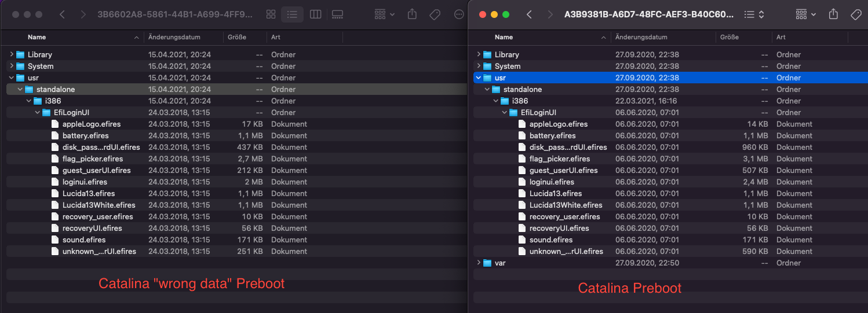This screenshot has width=868, height=313.
Task: Go back in left Finder window
Action: point(62,14)
